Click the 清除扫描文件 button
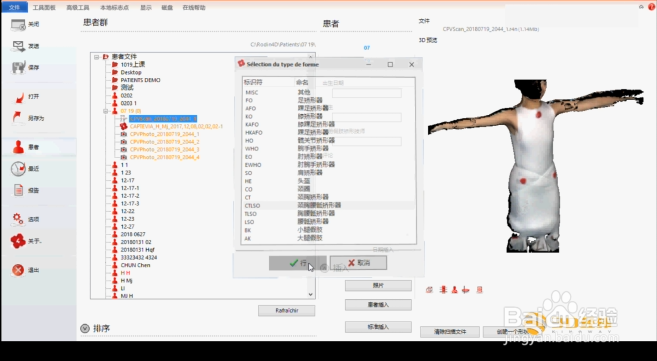Screen dimensions: 657x361 (450, 332)
